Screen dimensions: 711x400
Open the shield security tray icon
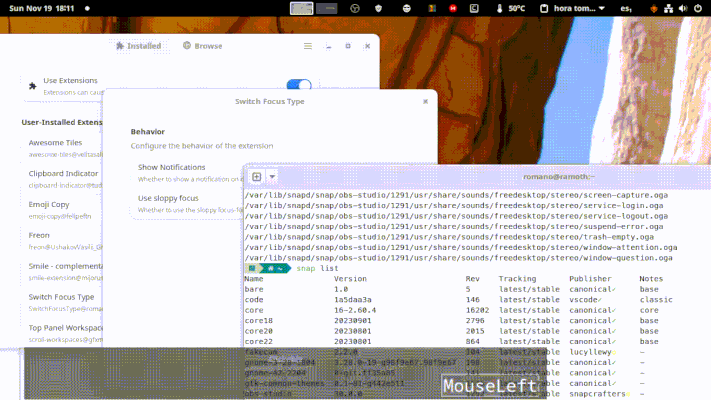[379, 8]
